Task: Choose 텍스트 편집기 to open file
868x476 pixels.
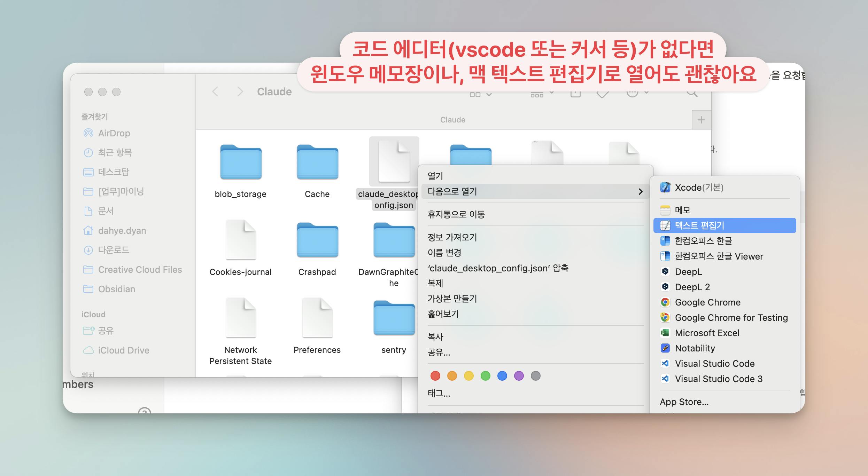Action: click(x=699, y=225)
